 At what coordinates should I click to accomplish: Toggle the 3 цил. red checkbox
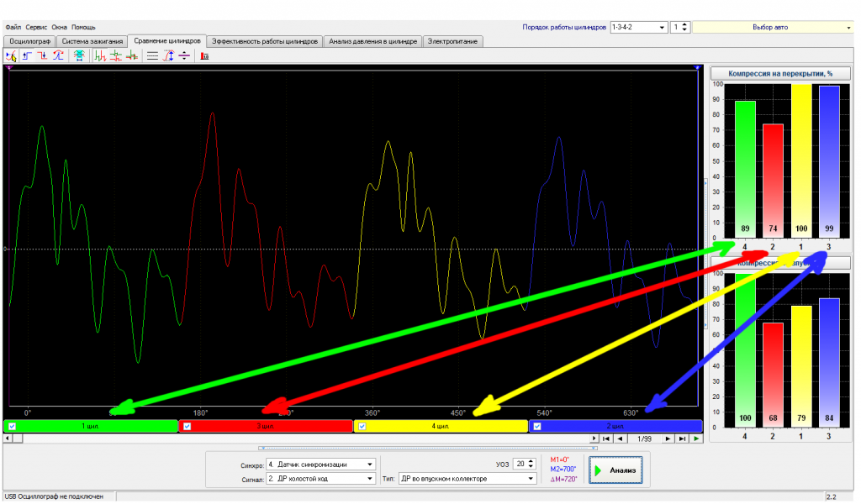(x=188, y=426)
